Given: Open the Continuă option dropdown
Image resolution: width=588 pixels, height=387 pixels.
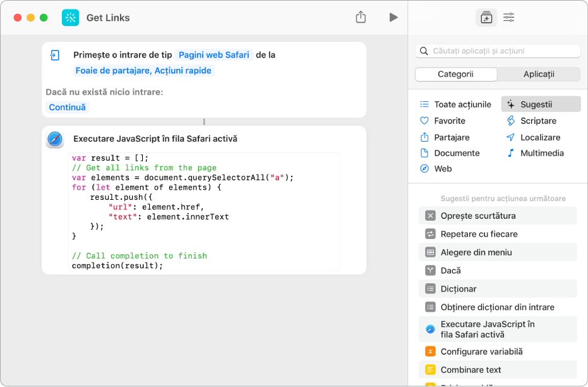Looking at the screenshot, I should point(67,107).
